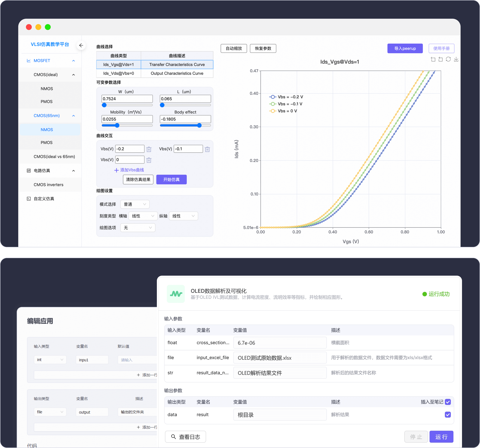Click the chart zoom reset icon
Image resolution: width=480 pixels, height=448 pixels.
(440, 59)
